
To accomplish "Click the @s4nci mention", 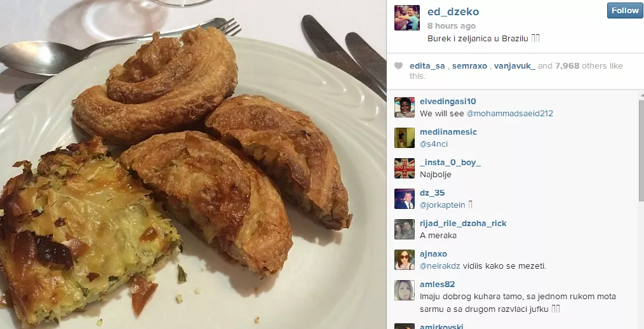I will (x=434, y=144).
